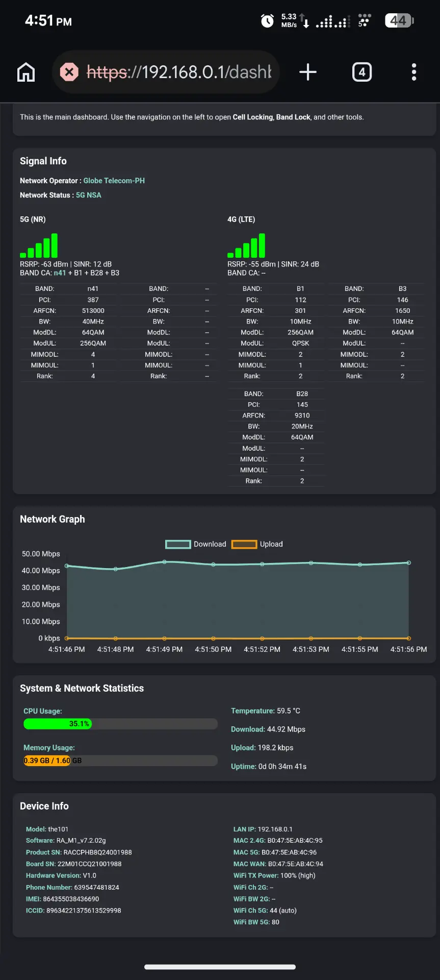Tap the insecure connection warning icon
The width and height of the screenshot is (440, 980).
pyautogui.click(x=69, y=72)
